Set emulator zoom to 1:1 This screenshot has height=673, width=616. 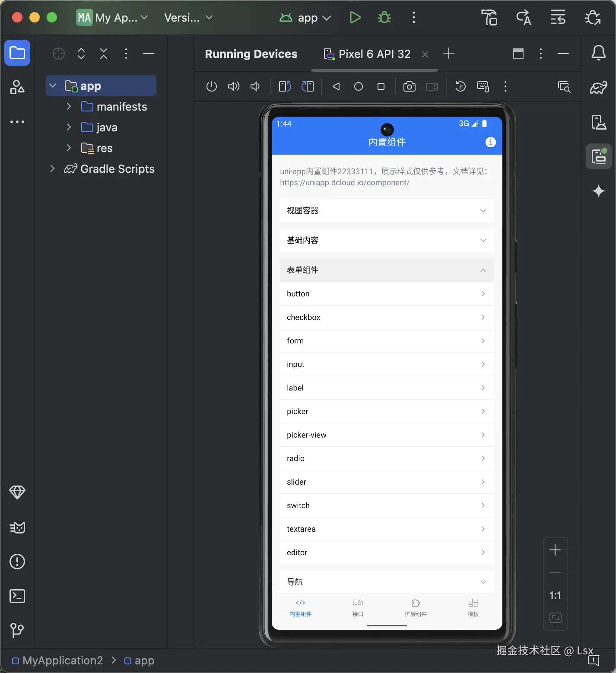point(555,595)
